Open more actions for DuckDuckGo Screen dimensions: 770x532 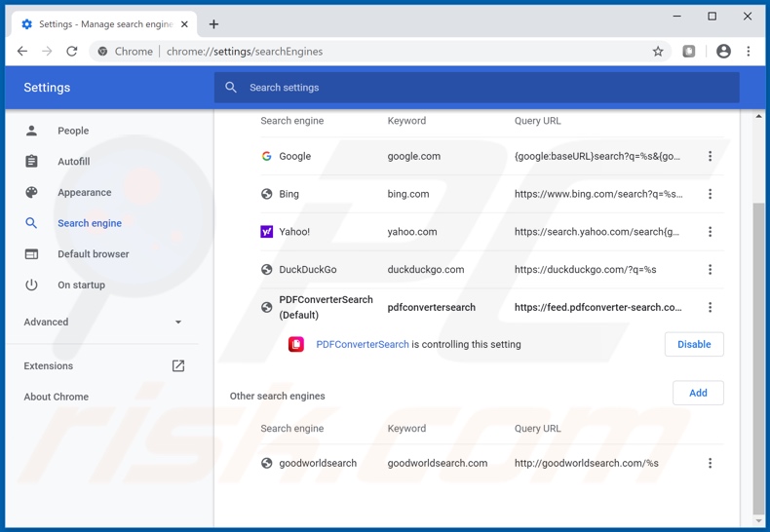tap(710, 270)
